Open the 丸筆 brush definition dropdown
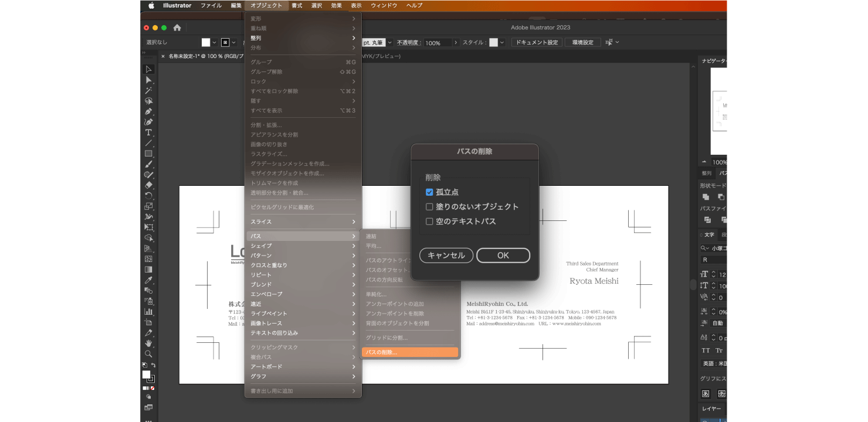 (389, 43)
